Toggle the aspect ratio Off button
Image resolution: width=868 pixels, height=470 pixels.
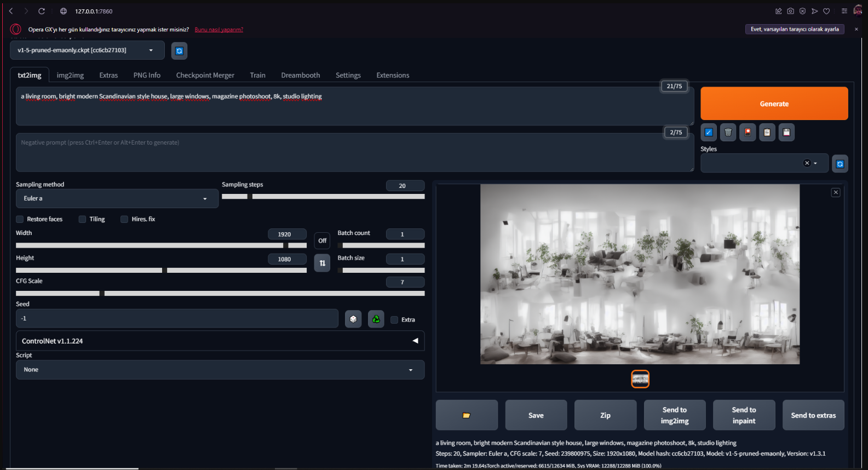322,240
